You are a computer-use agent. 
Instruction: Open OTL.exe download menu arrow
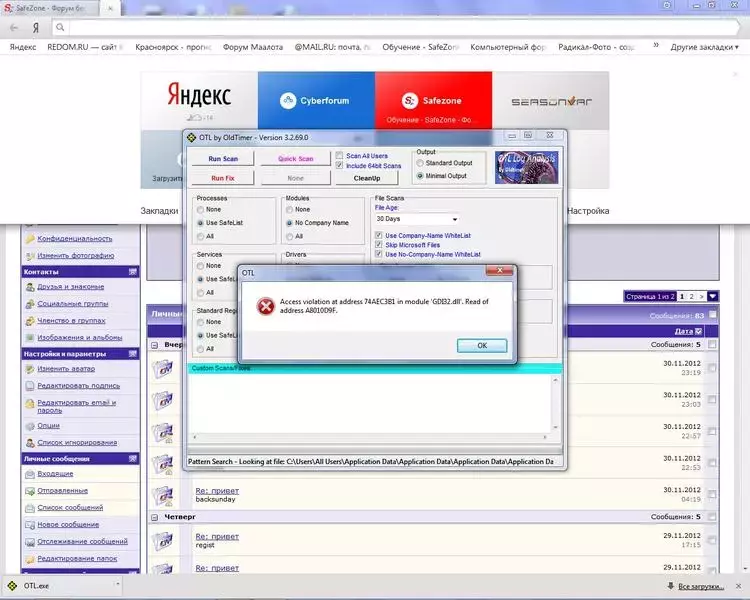tap(118, 584)
